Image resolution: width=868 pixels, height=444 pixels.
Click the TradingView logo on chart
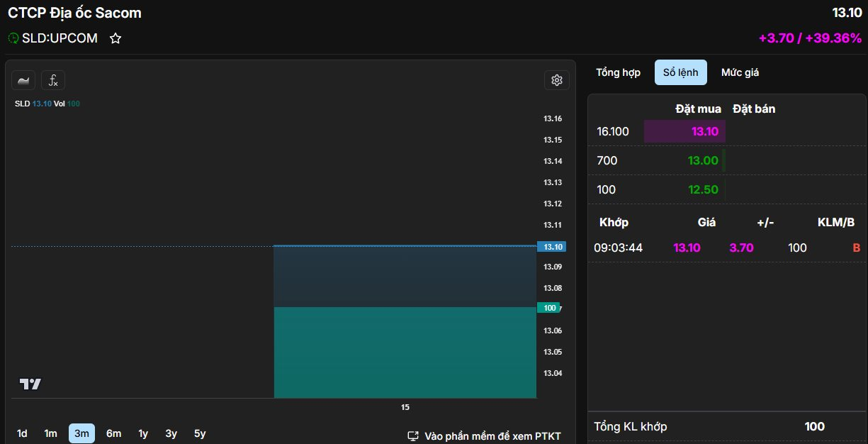pyautogui.click(x=30, y=384)
